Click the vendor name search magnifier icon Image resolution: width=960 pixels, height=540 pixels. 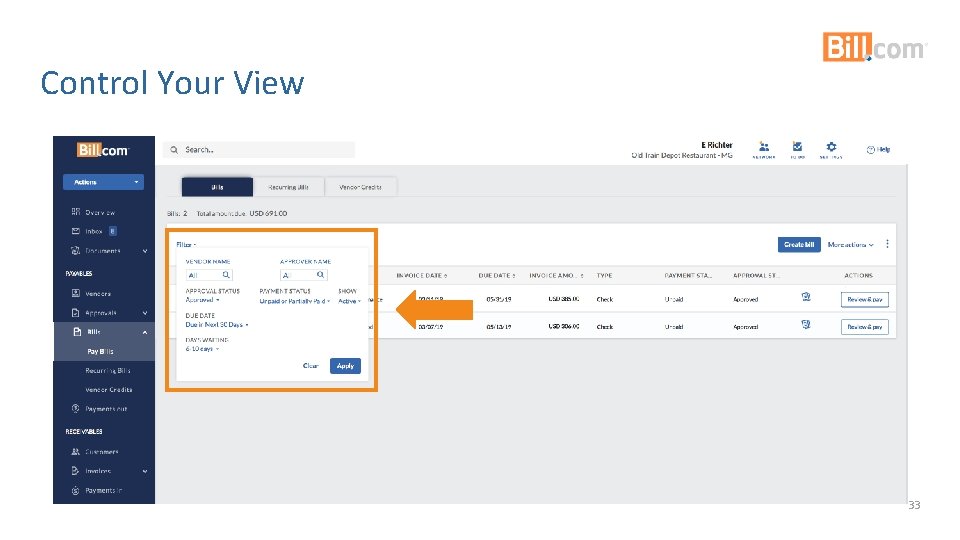tap(226, 275)
